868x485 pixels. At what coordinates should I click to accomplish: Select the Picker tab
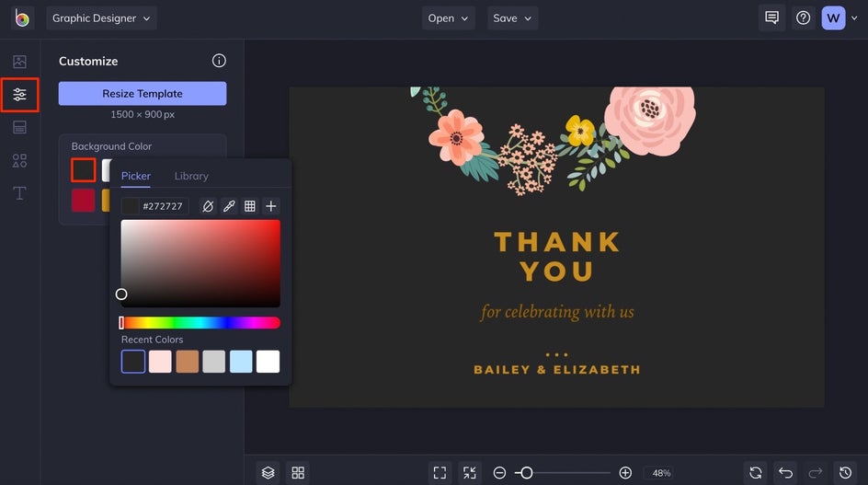point(136,176)
